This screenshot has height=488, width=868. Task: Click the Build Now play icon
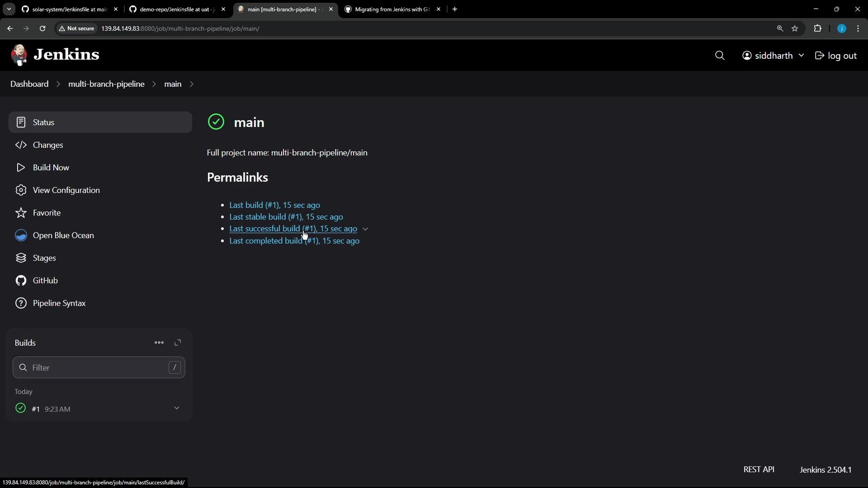(21, 168)
